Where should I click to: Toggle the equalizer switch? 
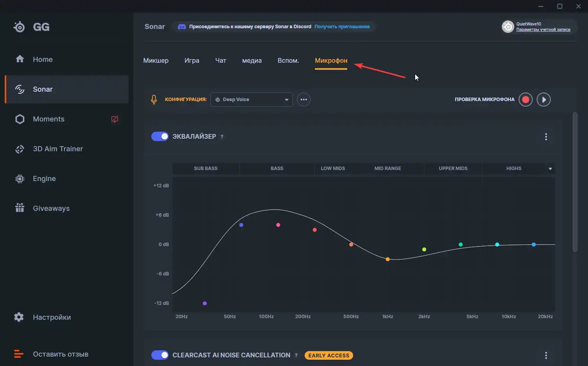[160, 136]
